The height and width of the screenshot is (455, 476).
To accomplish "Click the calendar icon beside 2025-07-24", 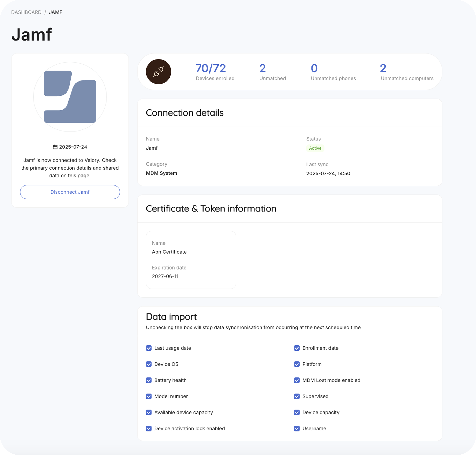I will pyautogui.click(x=55, y=147).
